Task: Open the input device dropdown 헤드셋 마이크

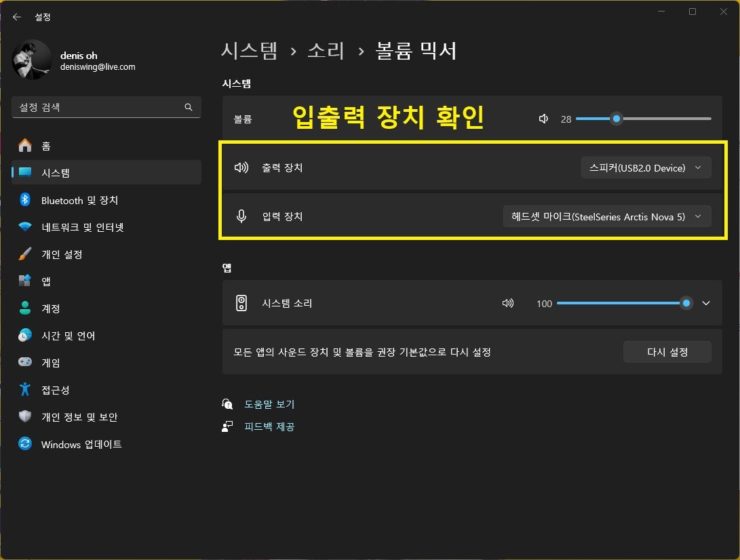Action: pos(607,216)
